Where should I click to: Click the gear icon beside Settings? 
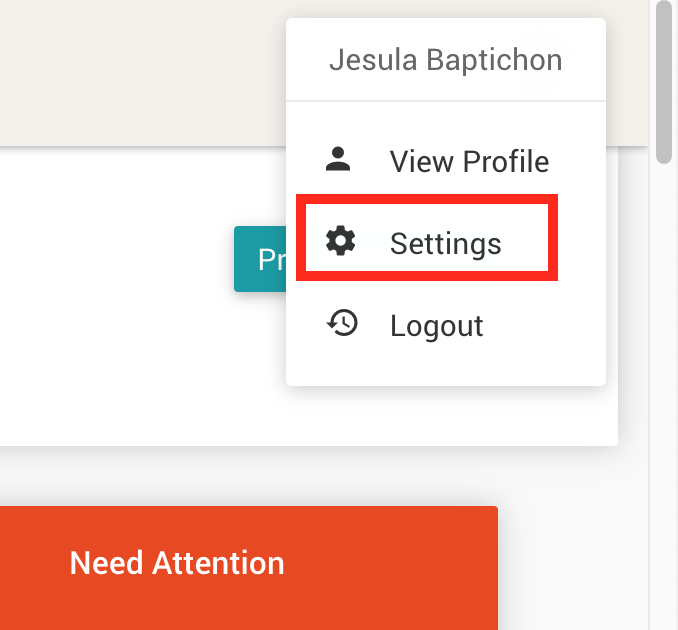(x=341, y=241)
